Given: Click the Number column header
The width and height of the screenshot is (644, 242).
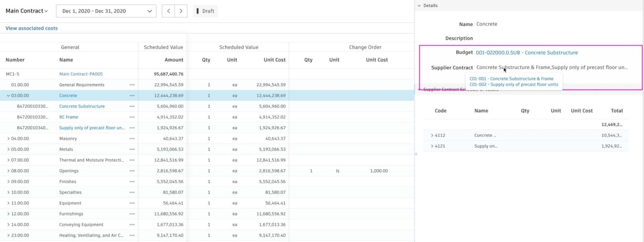Looking at the screenshot, I should pos(15,60).
